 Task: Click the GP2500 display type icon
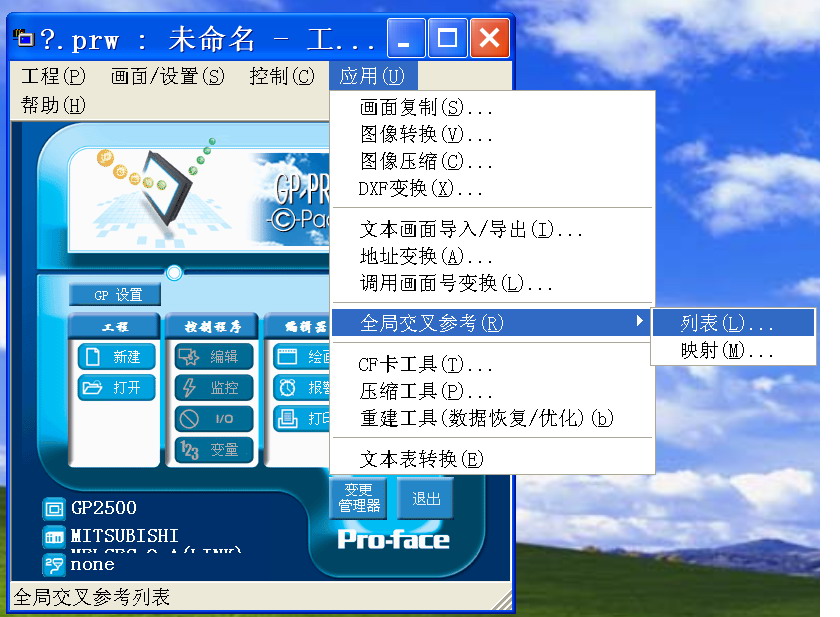click(x=53, y=509)
